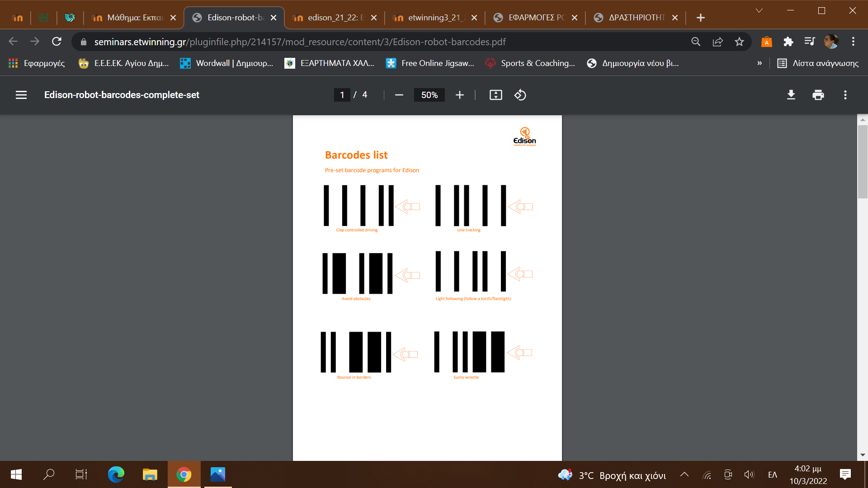The image size is (868, 488).
Task: Go back to previous page in browser
Action: 13,42
